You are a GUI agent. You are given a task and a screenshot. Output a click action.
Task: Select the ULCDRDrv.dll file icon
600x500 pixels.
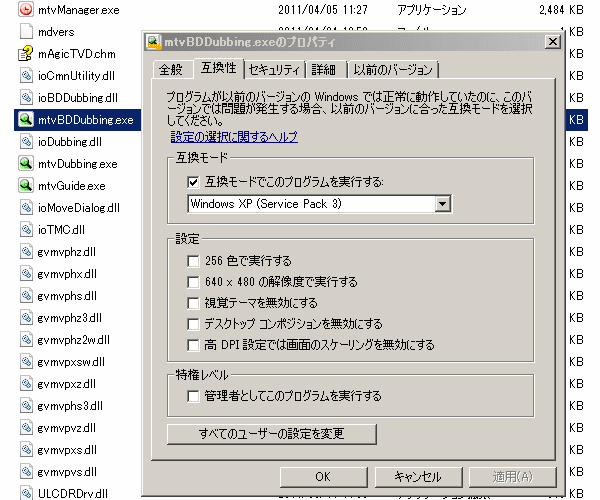pos(26,492)
